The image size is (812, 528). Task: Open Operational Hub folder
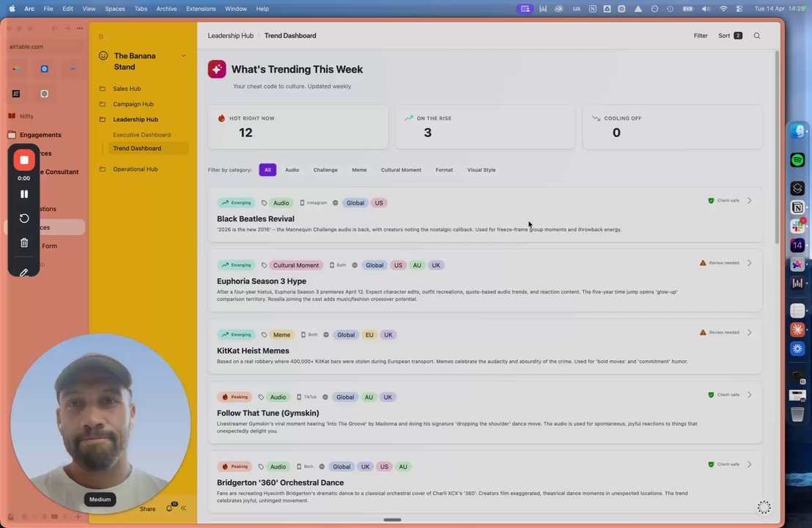pyautogui.click(x=135, y=169)
